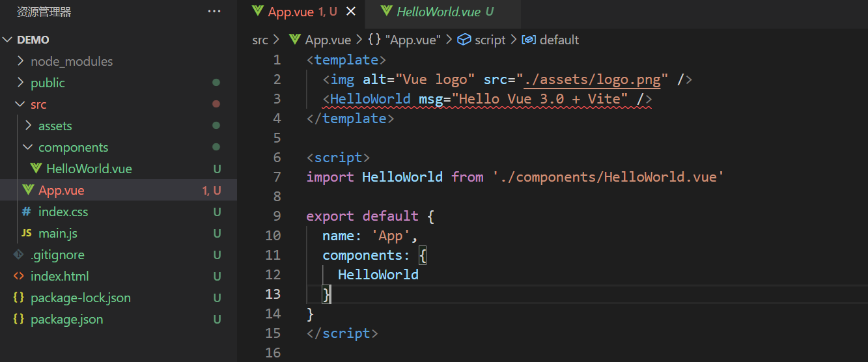
Task: Collapse the src folder
Action: 20,104
